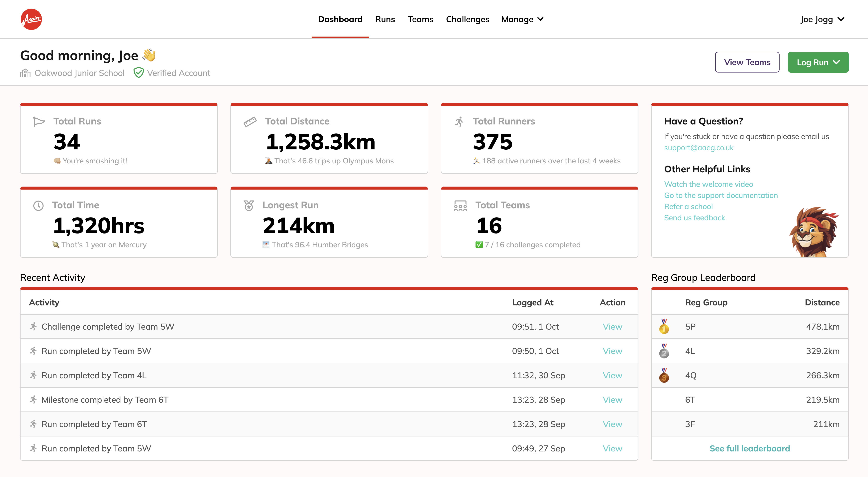
Task: Click the fist emoji next to You're smashing it
Action: [x=57, y=161]
